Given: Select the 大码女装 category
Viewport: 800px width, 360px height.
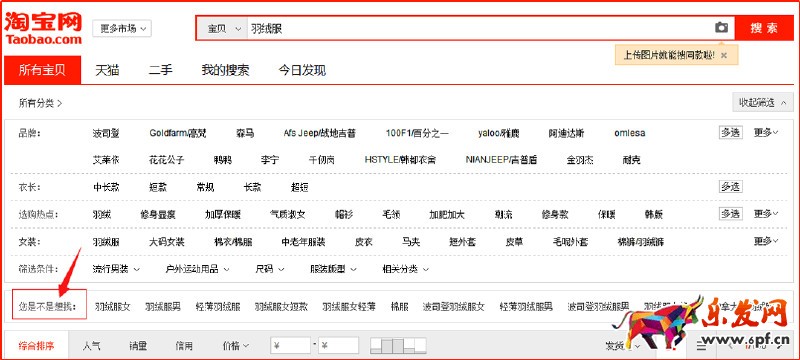Looking at the screenshot, I should click(x=166, y=242).
